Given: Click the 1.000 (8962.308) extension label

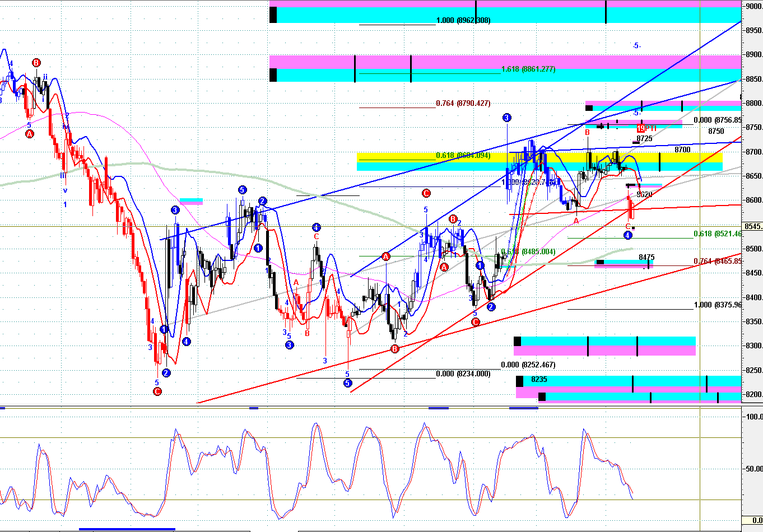Looking at the screenshot, I should (463, 21).
